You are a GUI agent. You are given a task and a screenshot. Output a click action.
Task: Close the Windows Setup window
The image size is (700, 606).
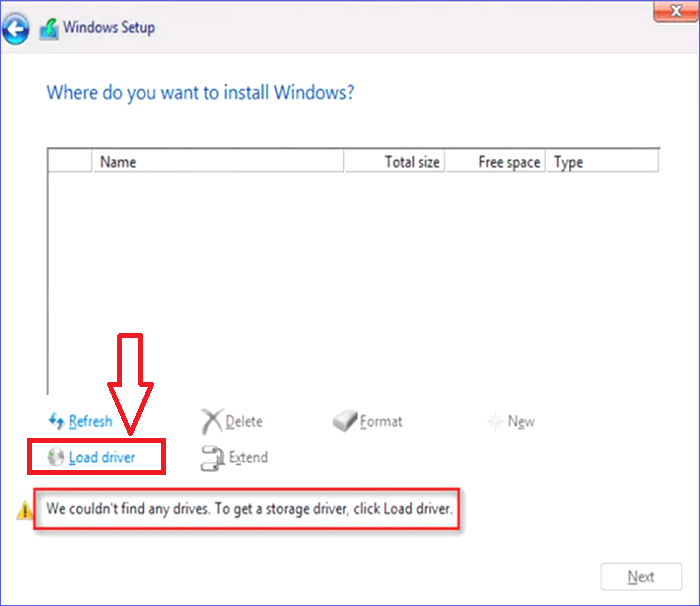click(x=675, y=11)
